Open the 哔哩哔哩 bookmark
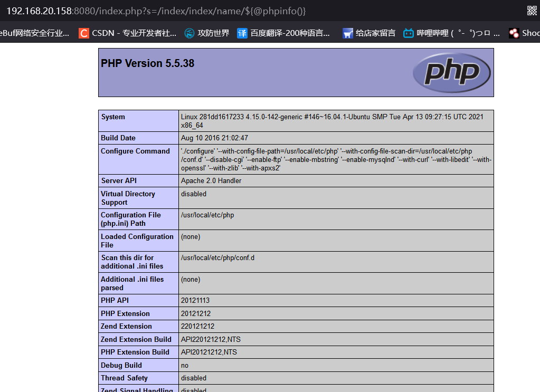The width and height of the screenshot is (540, 392). [451, 33]
